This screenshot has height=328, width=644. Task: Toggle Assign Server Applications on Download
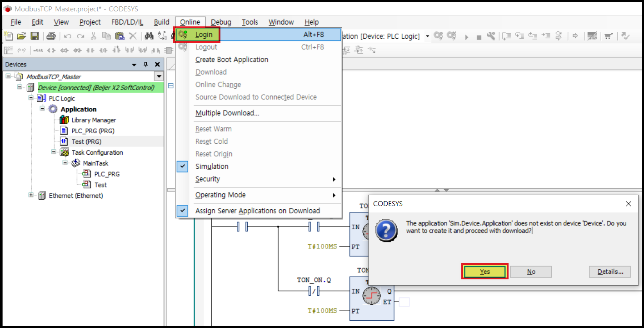coord(258,211)
